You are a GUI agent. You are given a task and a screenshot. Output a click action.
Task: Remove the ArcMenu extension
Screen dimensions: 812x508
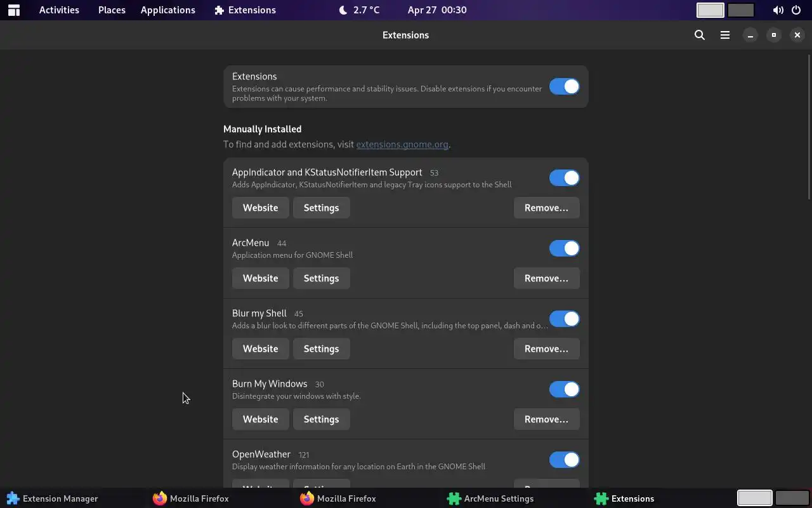point(546,278)
